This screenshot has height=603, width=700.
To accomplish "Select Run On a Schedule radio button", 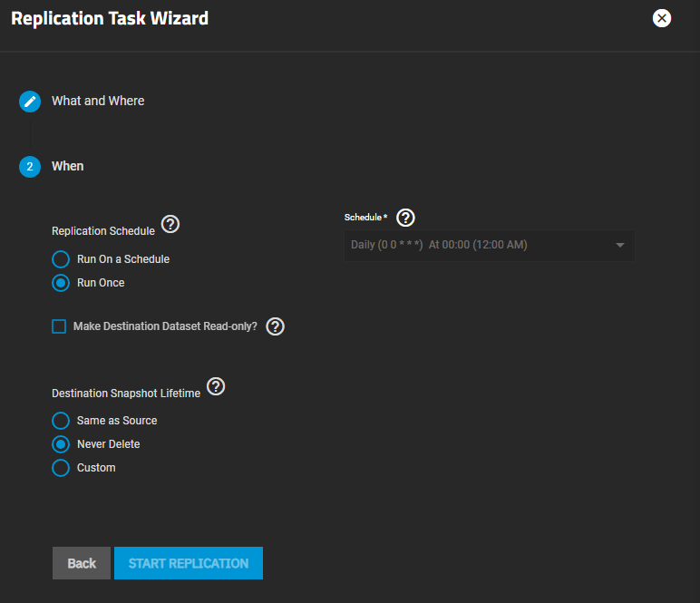I will click(61, 259).
